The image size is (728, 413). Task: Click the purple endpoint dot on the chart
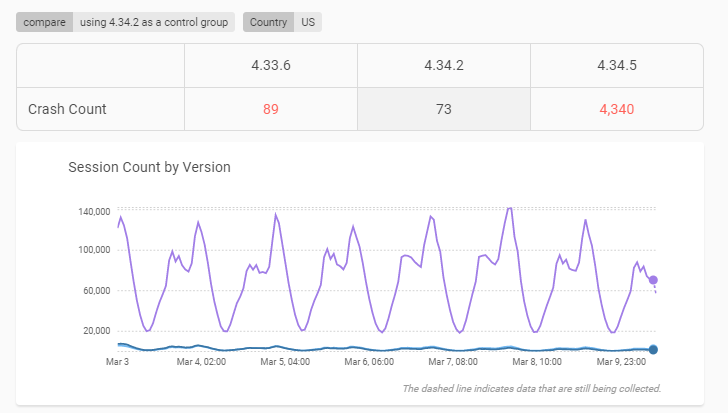[x=653, y=280]
